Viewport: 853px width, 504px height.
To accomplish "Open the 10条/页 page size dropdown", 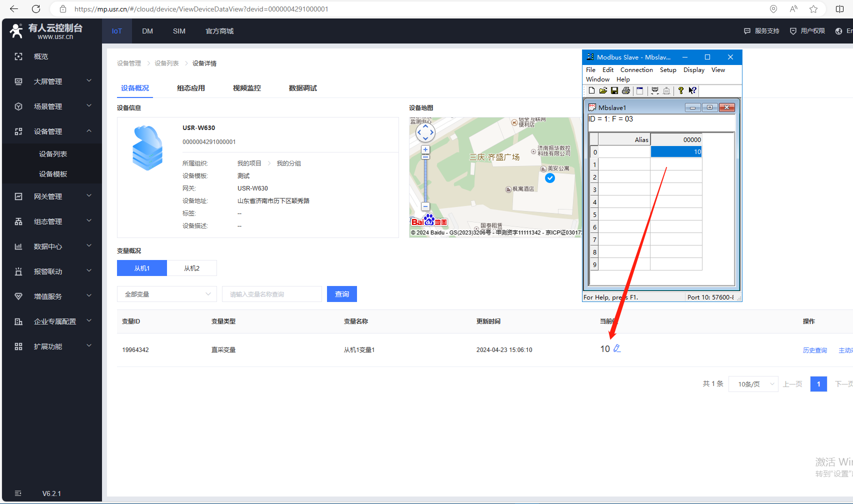I will click(753, 384).
